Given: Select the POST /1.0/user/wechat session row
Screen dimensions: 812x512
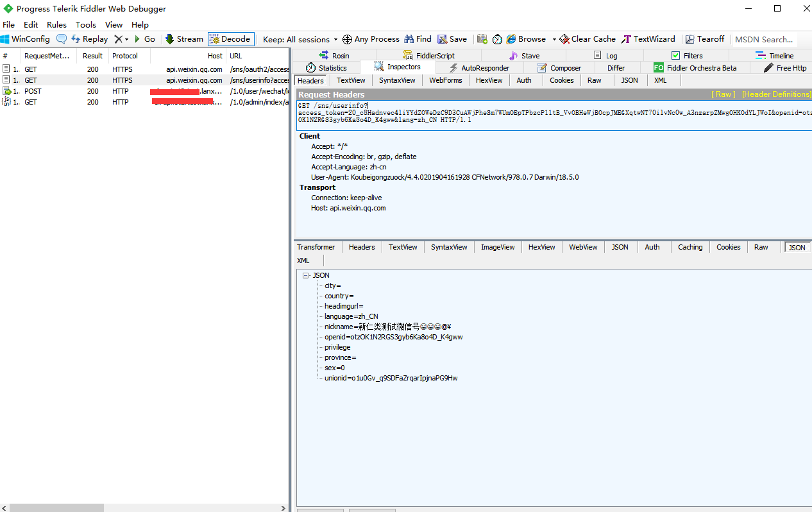Looking at the screenshot, I should (x=145, y=91).
